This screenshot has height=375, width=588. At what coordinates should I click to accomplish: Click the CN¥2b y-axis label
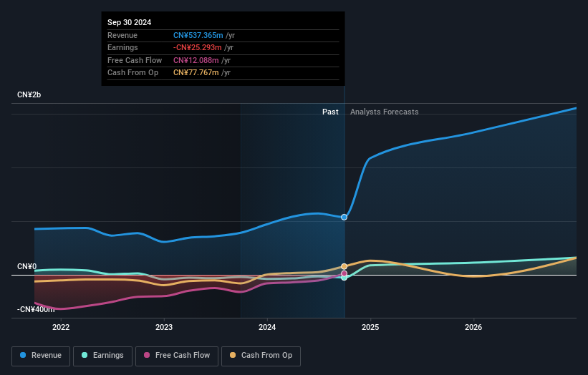coord(29,94)
